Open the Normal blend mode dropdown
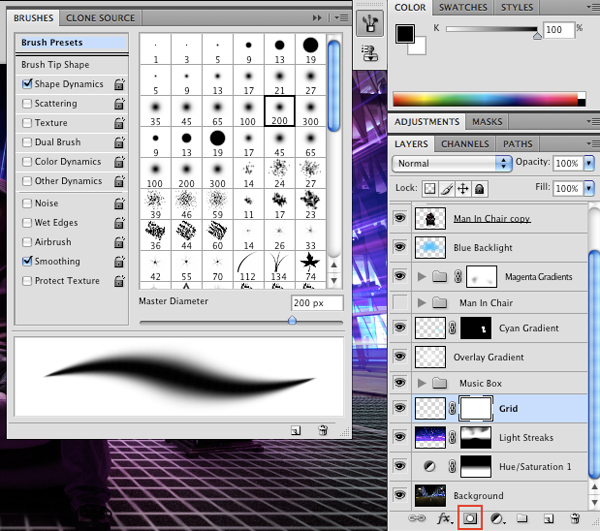Viewport: 600px width, 531px height. [x=452, y=163]
